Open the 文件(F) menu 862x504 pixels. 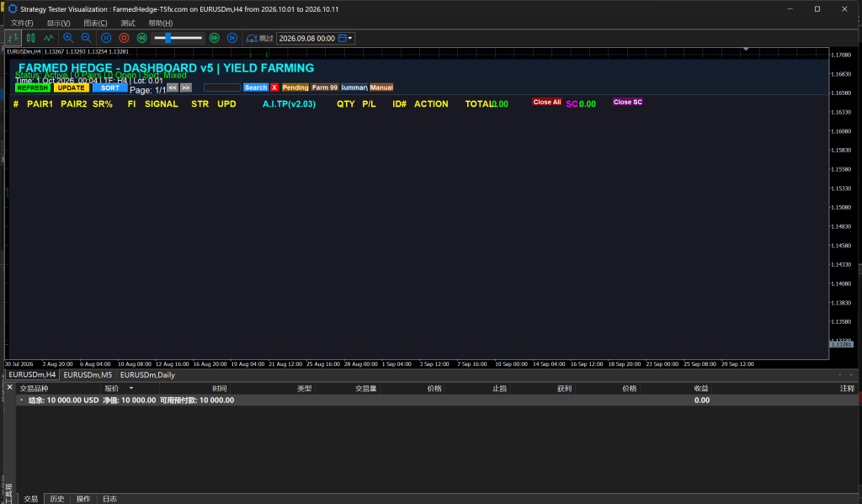22,23
